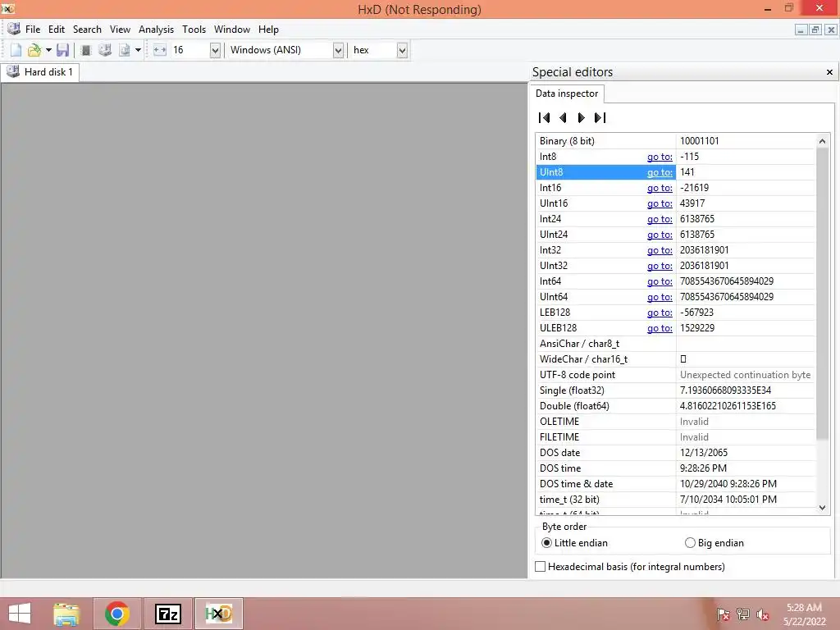Click the go to link for LEB128
This screenshot has height=630, width=840.
point(660,313)
